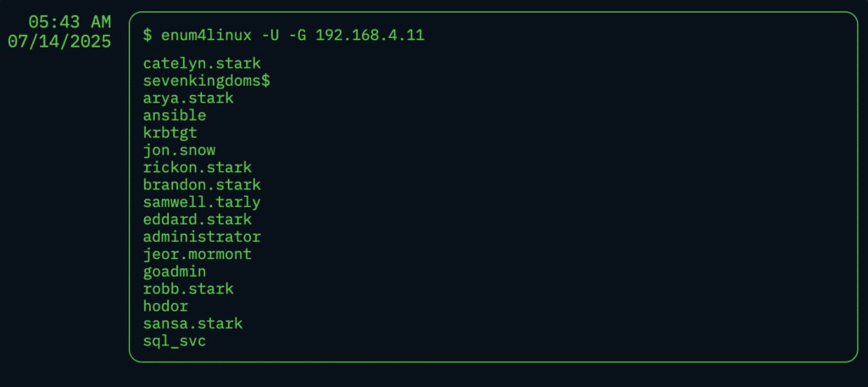Viewport: 868px width, 387px height.
Task: Click on eddard.stark line
Action: [x=197, y=220]
